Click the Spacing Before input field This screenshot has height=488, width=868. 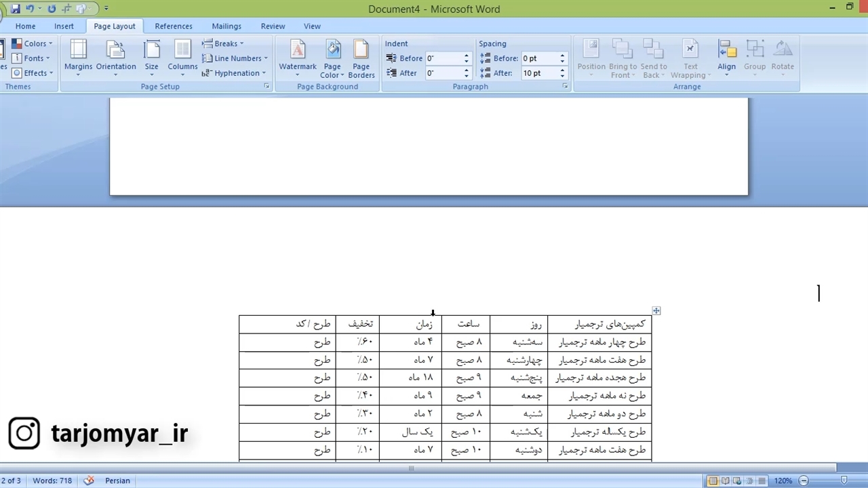[539, 58]
